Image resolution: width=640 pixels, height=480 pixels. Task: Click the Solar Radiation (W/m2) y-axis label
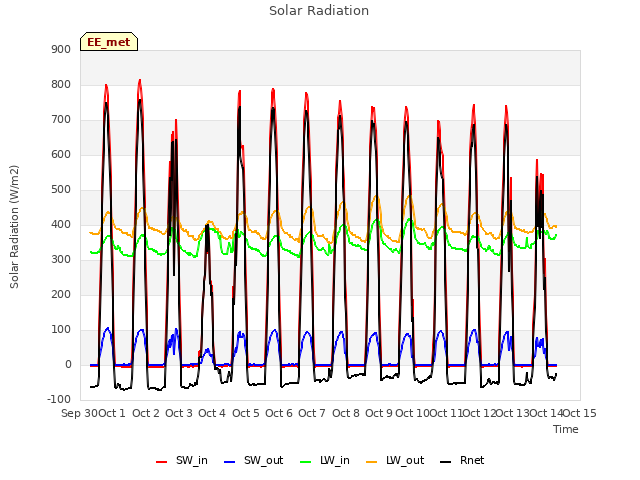14,227
